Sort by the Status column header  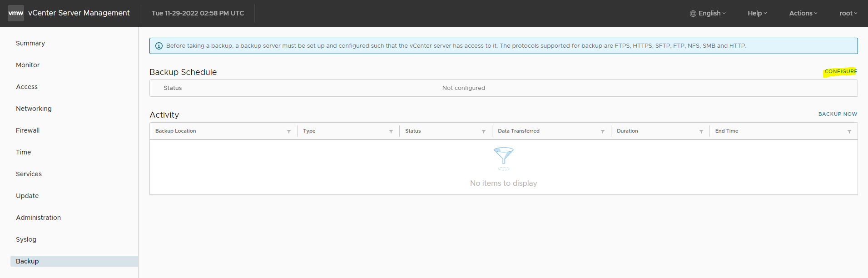413,131
